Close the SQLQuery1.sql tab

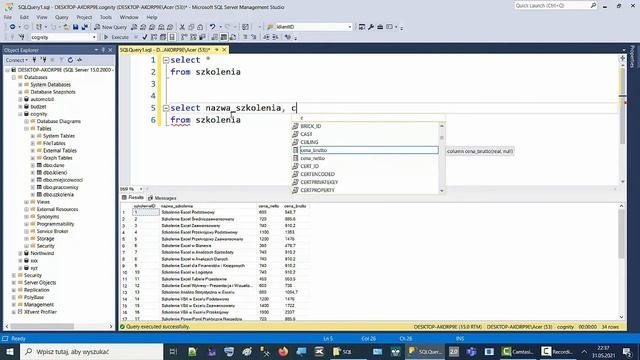click(x=224, y=50)
